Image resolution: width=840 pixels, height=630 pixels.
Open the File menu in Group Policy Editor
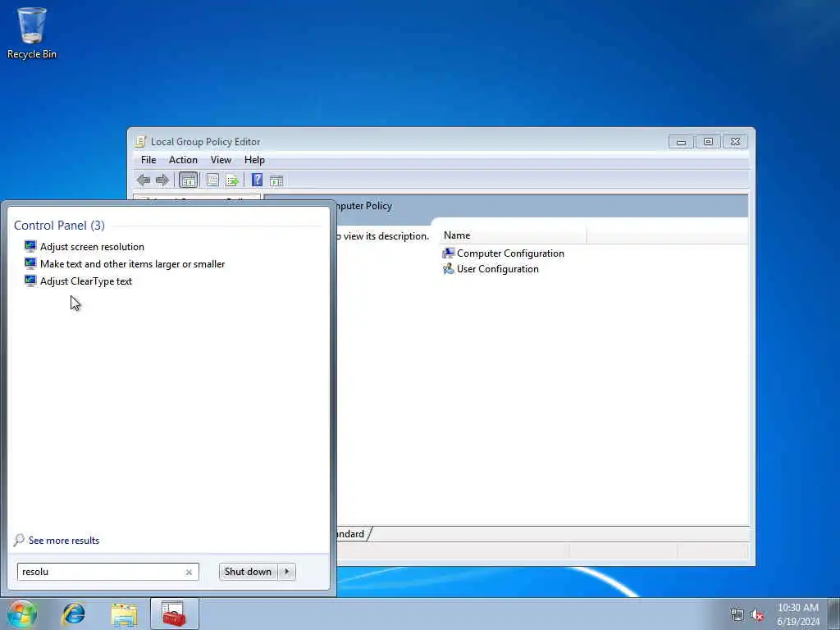[148, 160]
